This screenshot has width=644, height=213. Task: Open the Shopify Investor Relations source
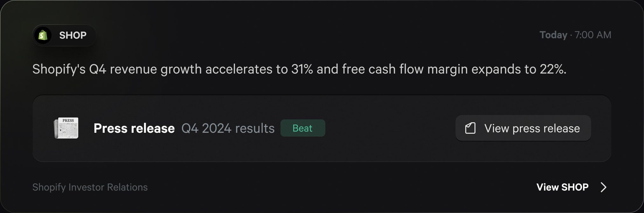(x=90, y=187)
